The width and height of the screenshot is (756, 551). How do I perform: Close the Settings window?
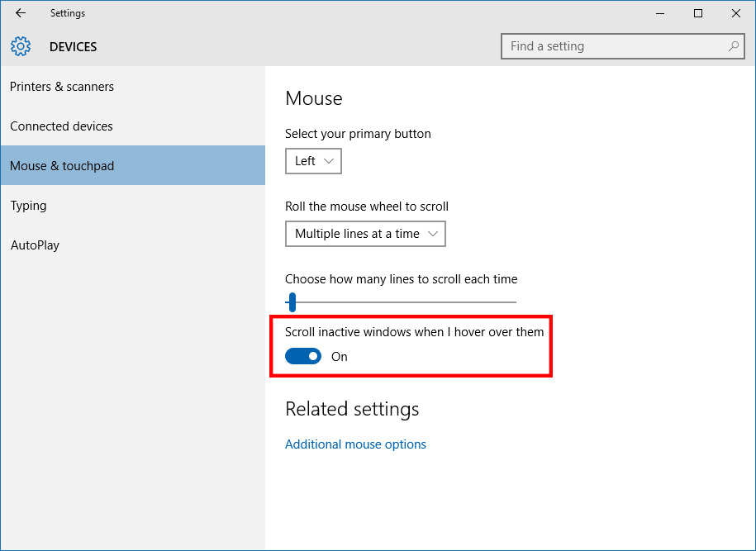pyautogui.click(x=735, y=13)
